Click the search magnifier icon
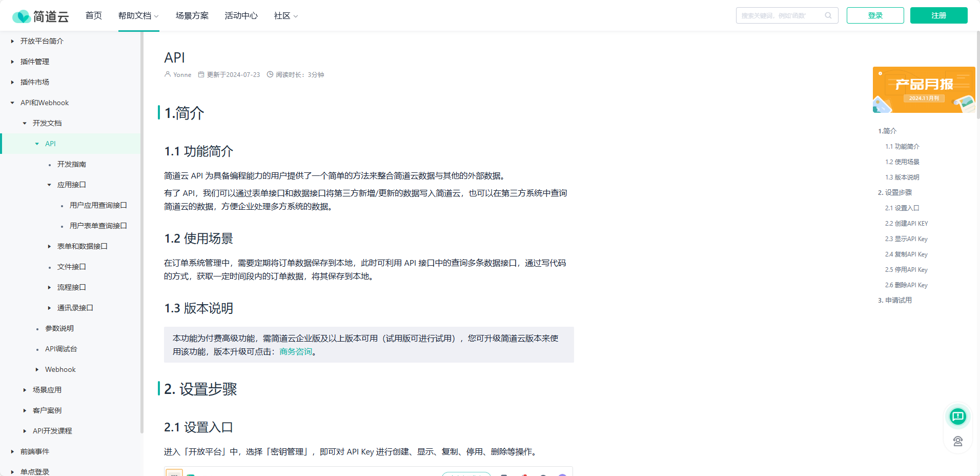Screen dimensions: 980x476 828,15
